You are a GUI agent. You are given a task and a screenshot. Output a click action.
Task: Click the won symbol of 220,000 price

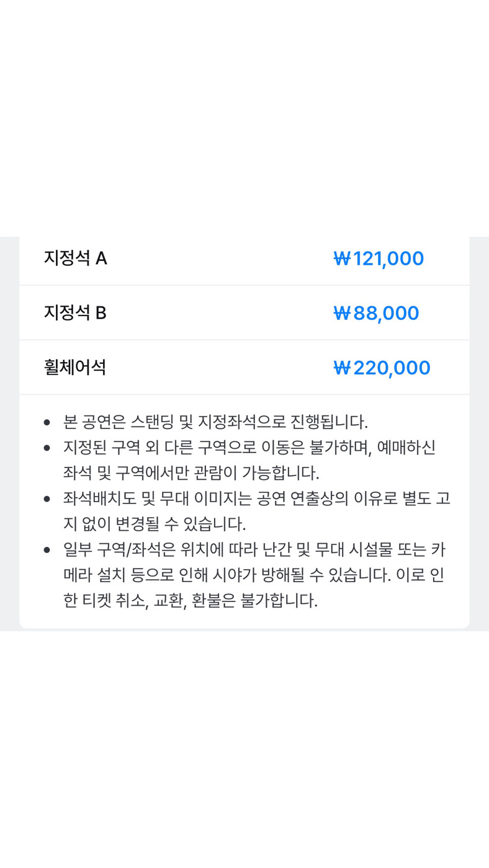[342, 368]
